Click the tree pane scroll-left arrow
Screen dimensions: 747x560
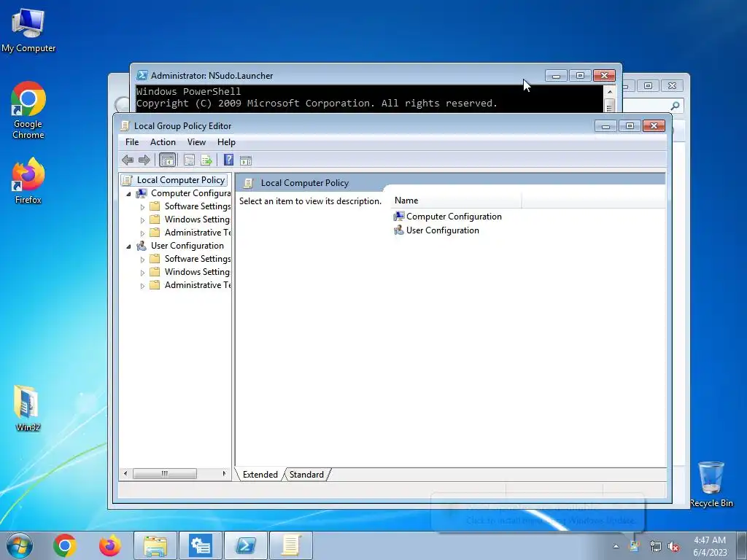click(x=125, y=473)
